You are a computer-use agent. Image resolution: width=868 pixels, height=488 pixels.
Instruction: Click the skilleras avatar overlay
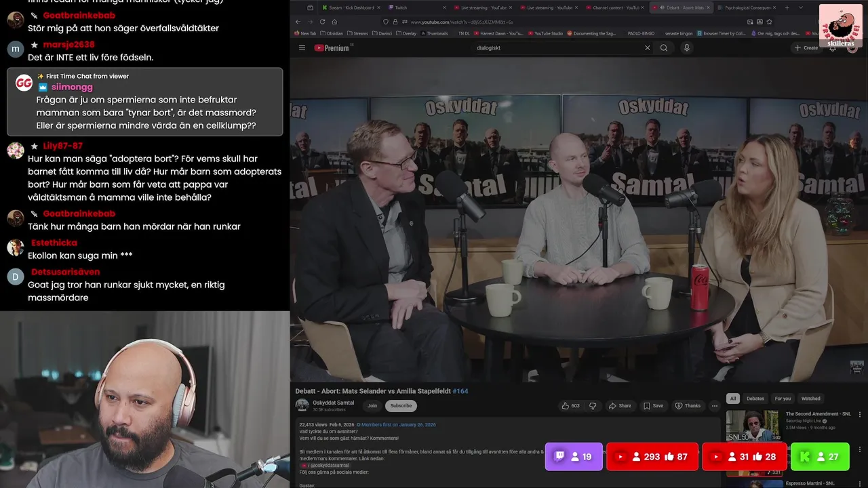pyautogui.click(x=841, y=26)
